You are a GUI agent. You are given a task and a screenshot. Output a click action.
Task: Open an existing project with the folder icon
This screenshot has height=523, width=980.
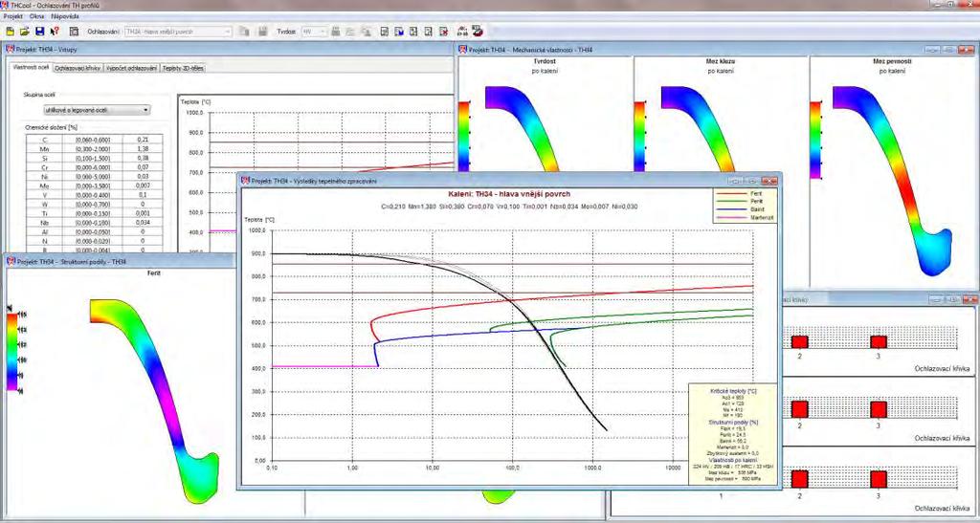(24, 32)
